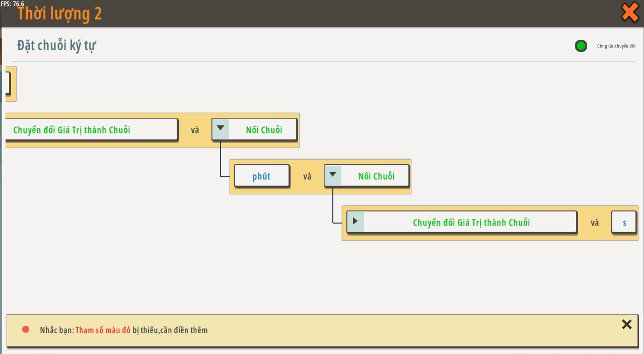
Task: Click the Thời lượng 2 title
Action: [x=59, y=14]
